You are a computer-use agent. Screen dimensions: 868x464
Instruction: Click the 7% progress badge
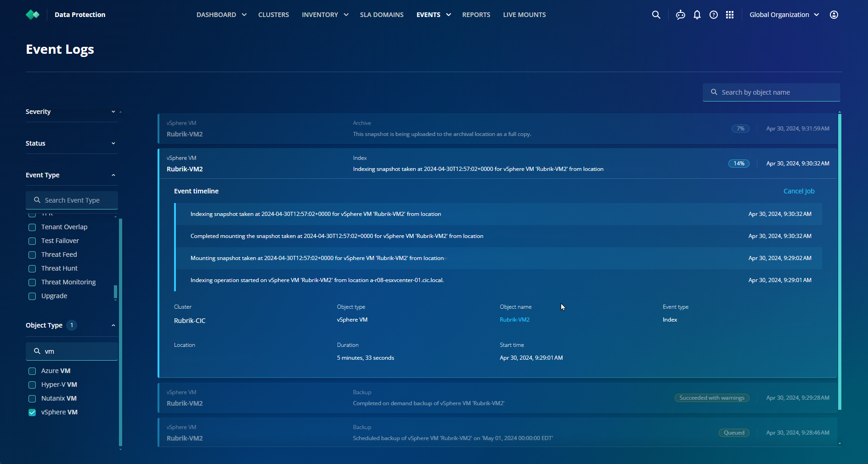[740, 129]
